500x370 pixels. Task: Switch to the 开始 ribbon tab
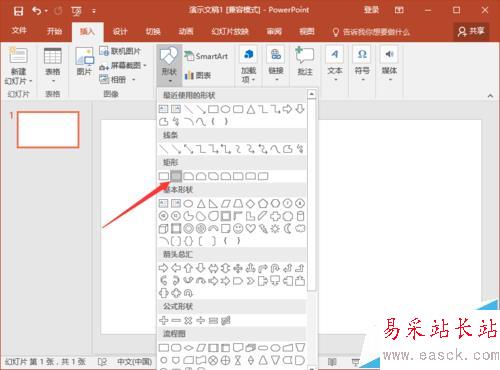pyautogui.click(x=54, y=31)
